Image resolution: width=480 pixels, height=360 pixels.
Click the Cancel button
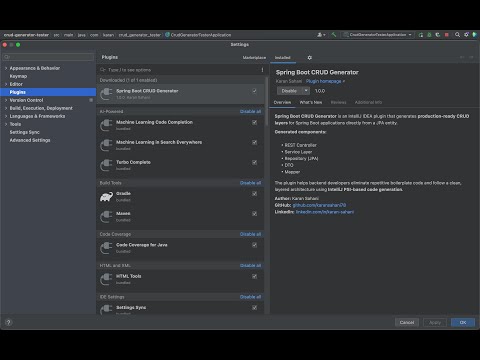pyautogui.click(x=407, y=322)
